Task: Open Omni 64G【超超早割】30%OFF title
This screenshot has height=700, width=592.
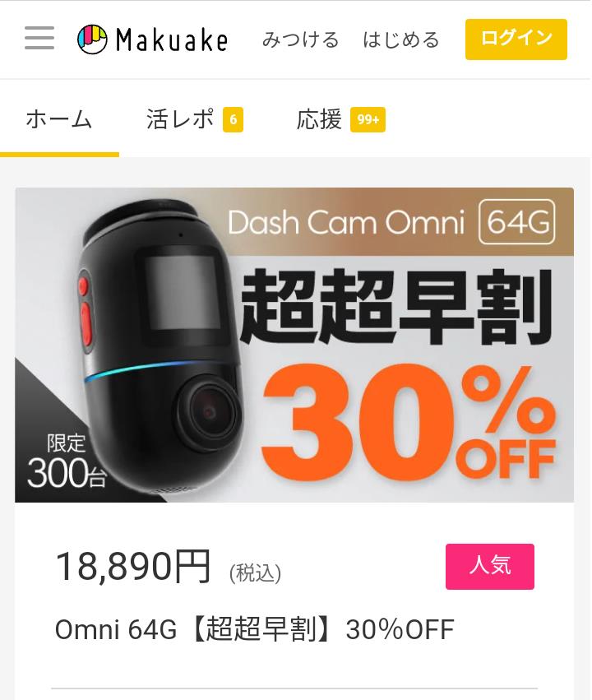Action: click(254, 629)
